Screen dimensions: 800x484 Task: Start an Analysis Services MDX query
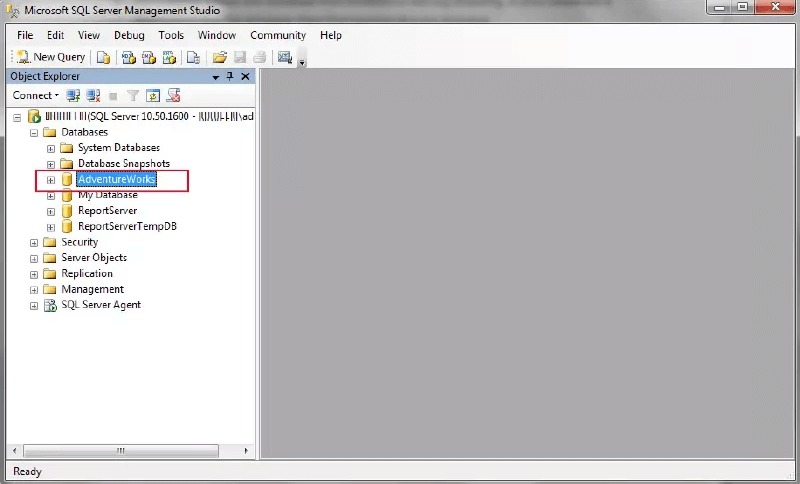pos(129,58)
